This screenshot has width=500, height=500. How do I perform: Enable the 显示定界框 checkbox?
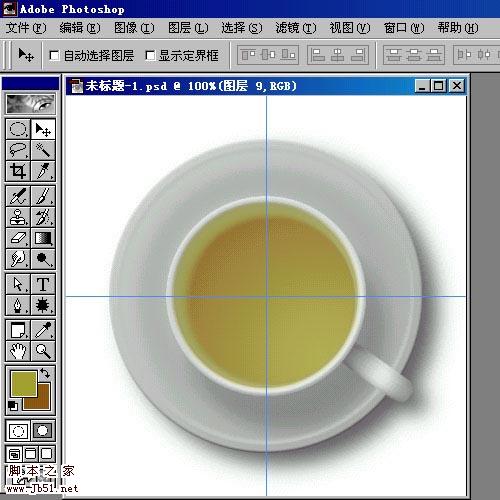(x=150, y=55)
